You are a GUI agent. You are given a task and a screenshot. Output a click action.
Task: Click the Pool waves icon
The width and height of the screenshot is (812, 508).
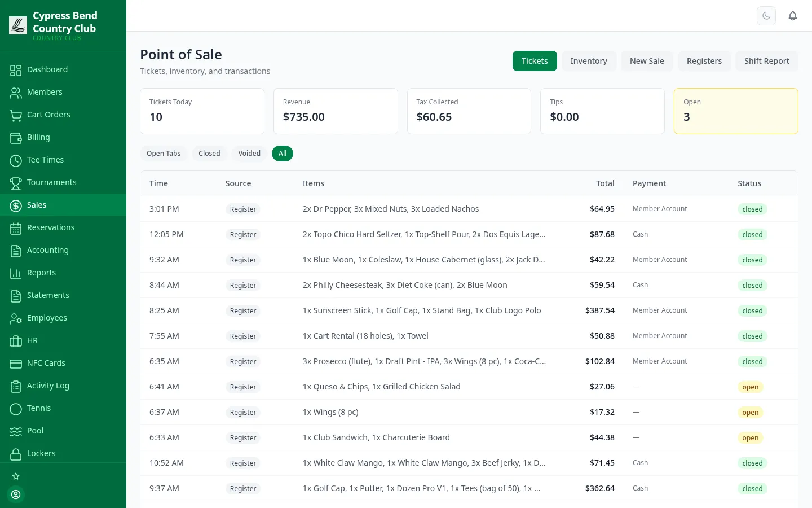click(16, 431)
